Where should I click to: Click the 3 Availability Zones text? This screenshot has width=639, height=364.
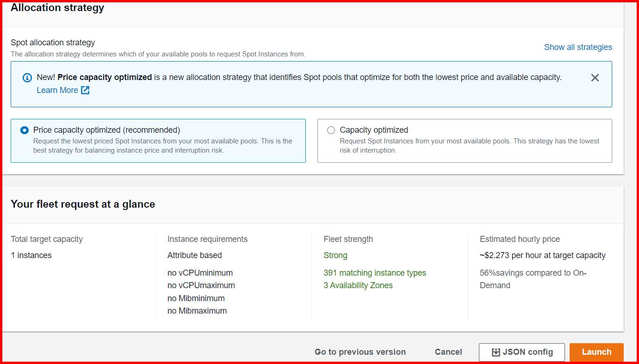(358, 285)
